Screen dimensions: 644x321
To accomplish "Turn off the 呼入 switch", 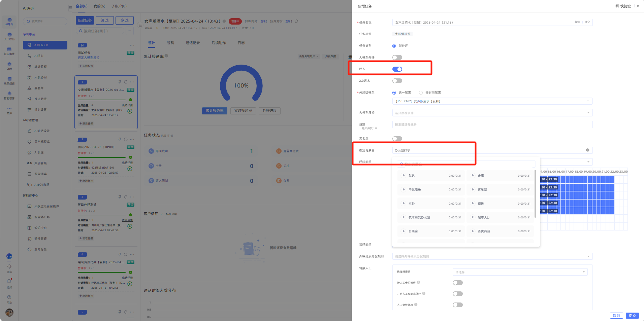I will [397, 69].
